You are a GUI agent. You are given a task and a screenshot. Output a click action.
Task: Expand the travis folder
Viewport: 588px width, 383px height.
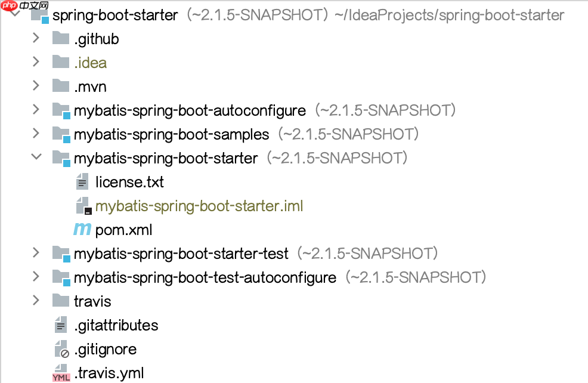(x=36, y=301)
